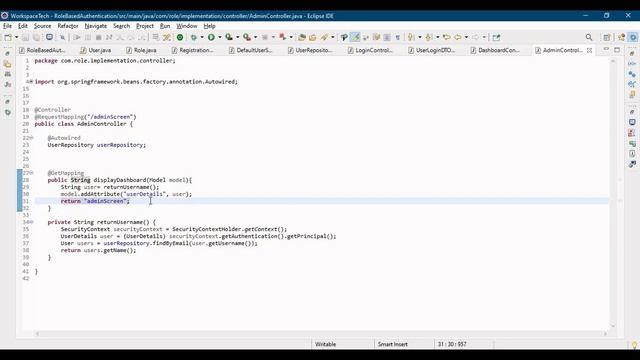Click the green Relaunch boot dashboard icon
Screen dimensions: 640x360
tap(180, 37)
